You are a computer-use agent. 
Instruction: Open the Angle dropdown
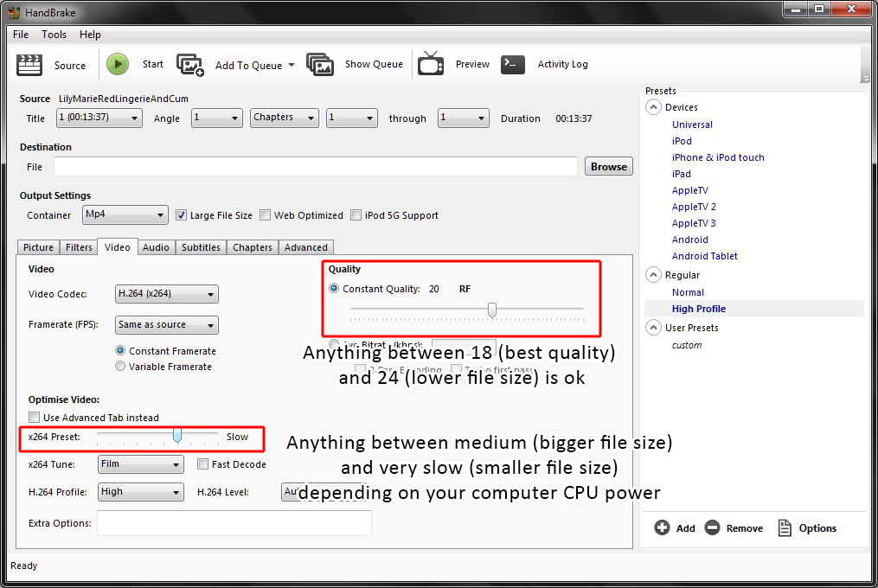(x=217, y=118)
